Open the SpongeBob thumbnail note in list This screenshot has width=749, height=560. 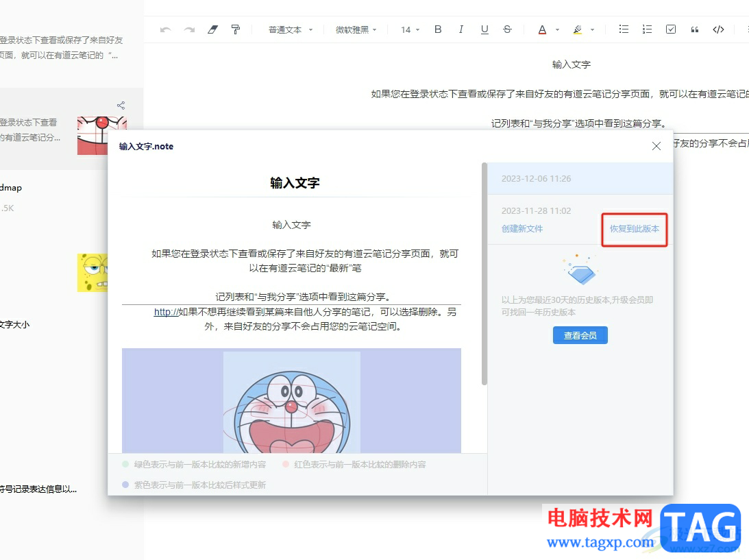(x=93, y=273)
